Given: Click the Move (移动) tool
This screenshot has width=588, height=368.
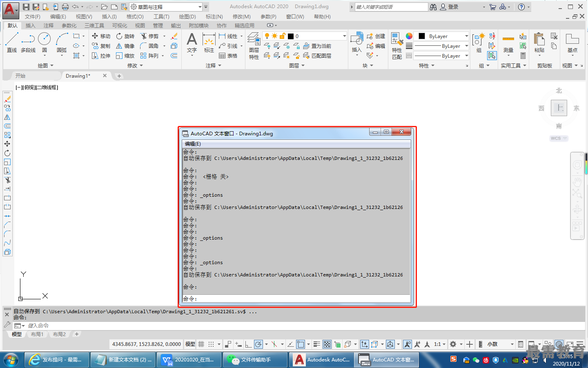Looking at the screenshot, I should (x=101, y=36).
